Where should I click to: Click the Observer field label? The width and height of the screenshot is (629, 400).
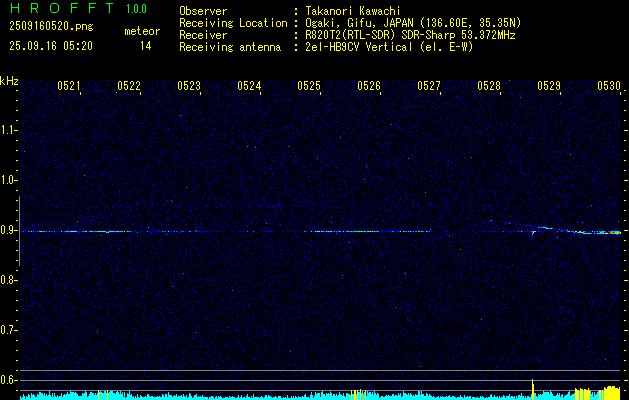[203, 11]
